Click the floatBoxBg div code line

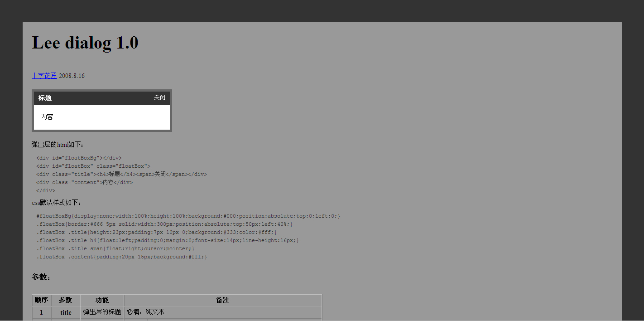point(79,158)
